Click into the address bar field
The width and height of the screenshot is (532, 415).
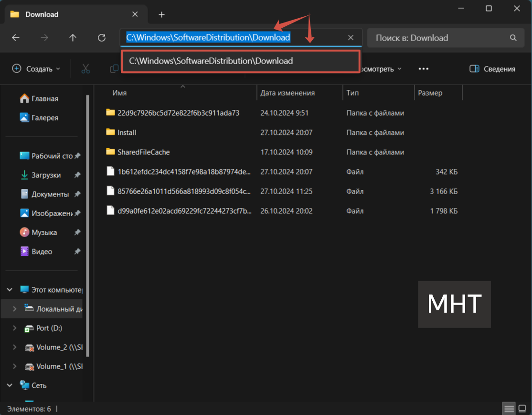click(241, 37)
